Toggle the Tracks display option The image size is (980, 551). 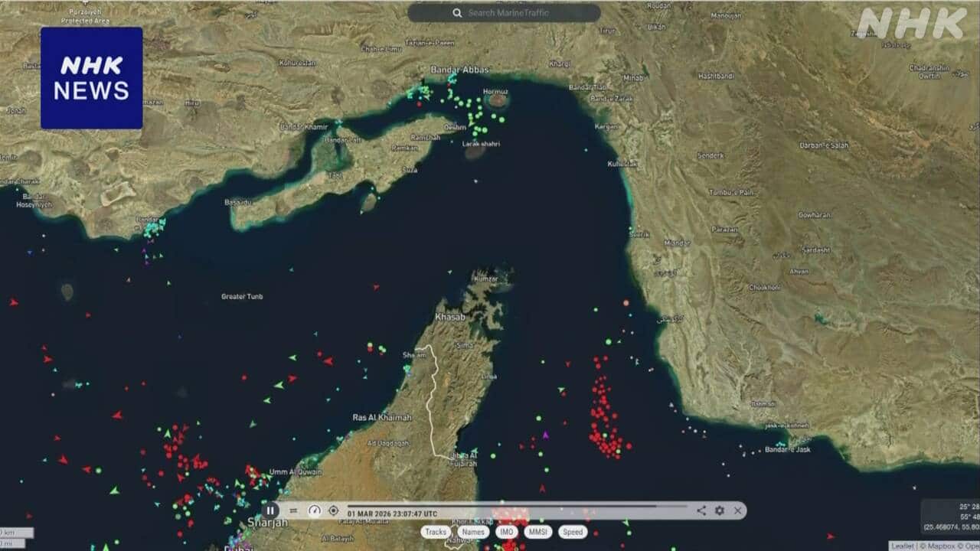tap(436, 532)
